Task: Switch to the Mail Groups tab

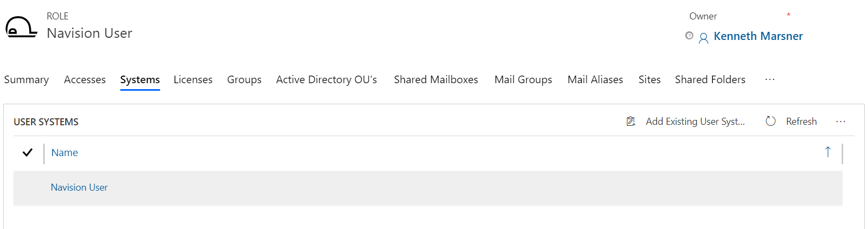Action: 523,79
